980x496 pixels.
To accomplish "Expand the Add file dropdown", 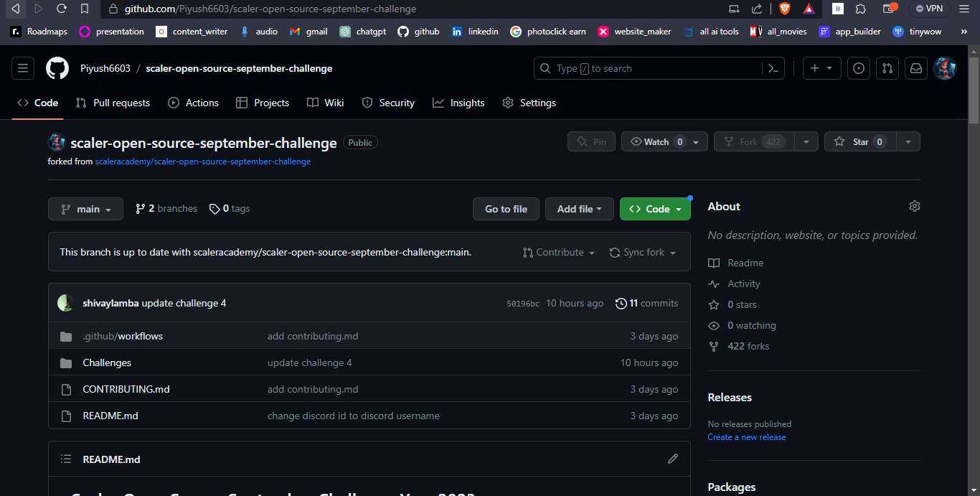I will tap(579, 209).
